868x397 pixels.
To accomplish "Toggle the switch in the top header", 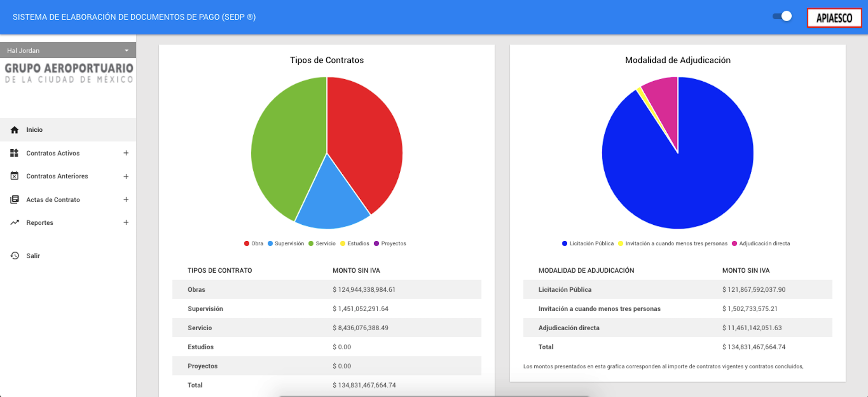I will pos(782,16).
